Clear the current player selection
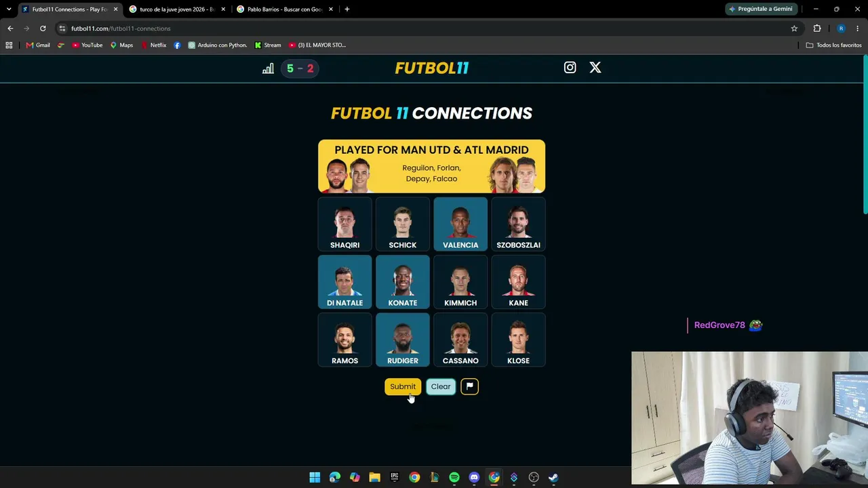 [x=441, y=386]
